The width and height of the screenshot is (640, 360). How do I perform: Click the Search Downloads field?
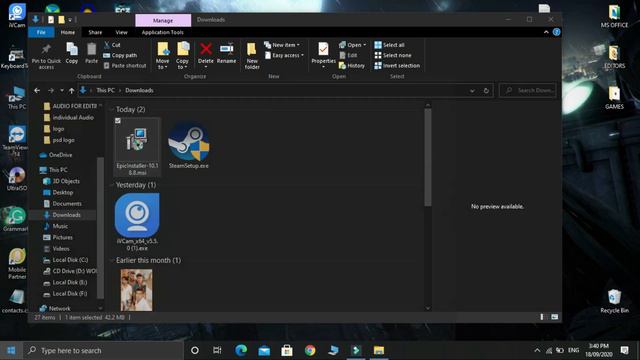click(528, 90)
